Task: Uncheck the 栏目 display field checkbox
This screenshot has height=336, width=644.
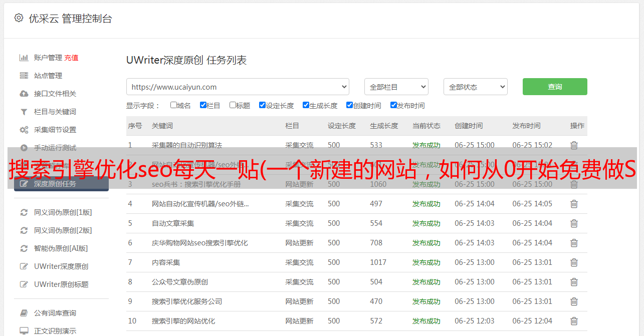Action: click(203, 105)
